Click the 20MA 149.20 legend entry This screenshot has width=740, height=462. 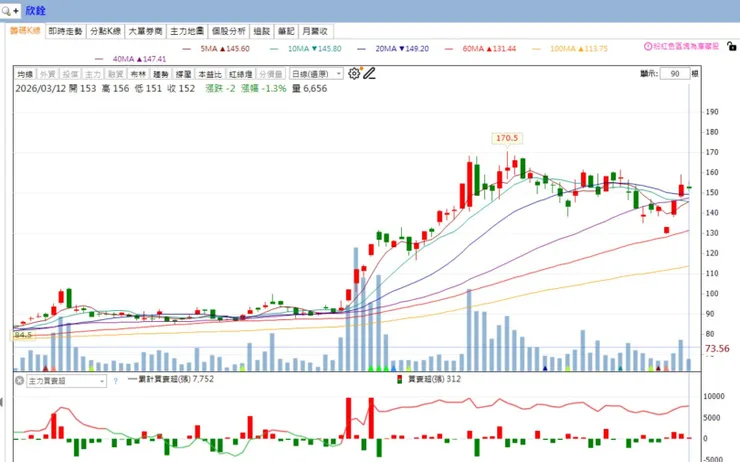point(394,49)
